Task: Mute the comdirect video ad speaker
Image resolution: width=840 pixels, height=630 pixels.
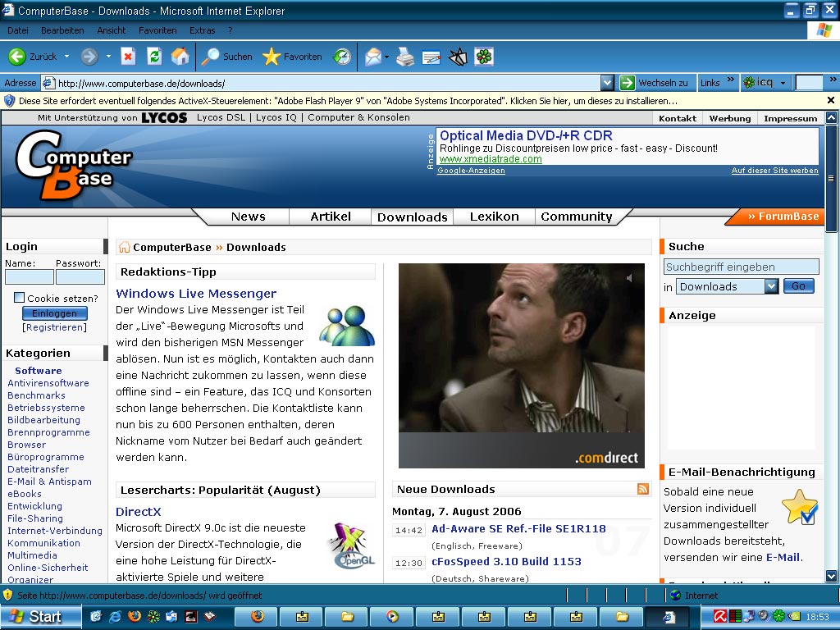Action: (630, 277)
